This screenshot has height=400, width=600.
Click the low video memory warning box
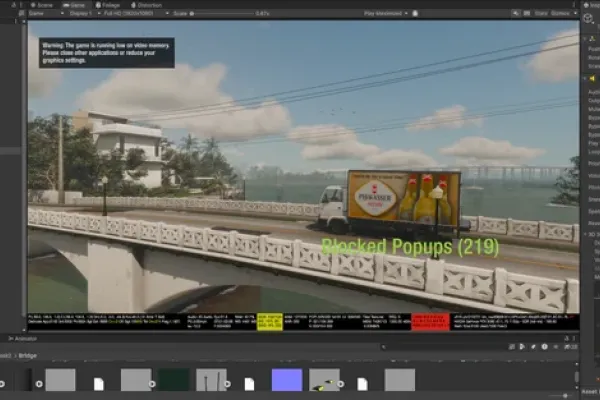[107, 53]
